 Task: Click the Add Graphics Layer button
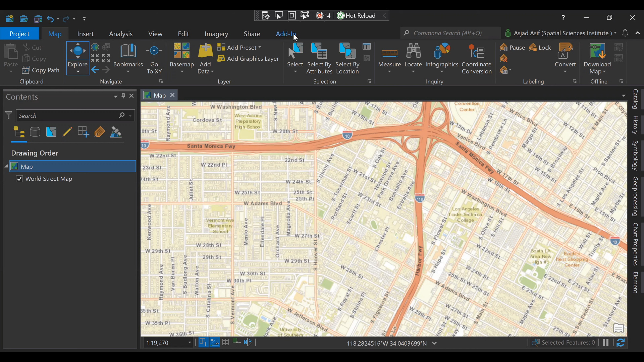pos(248,58)
